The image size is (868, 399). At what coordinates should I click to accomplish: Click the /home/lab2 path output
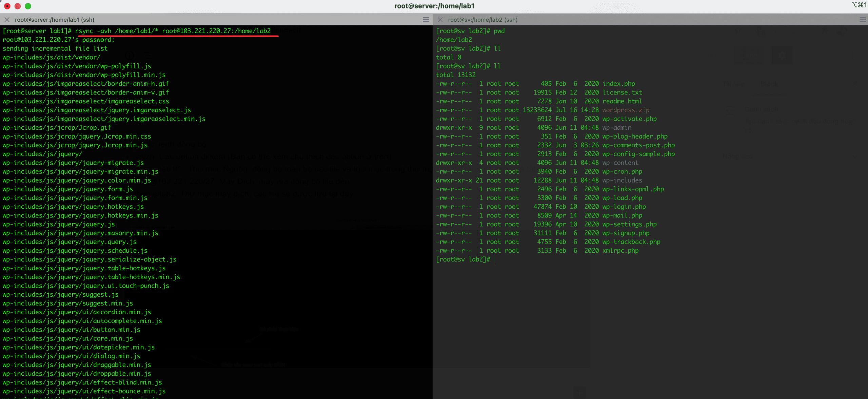pyautogui.click(x=454, y=40)
